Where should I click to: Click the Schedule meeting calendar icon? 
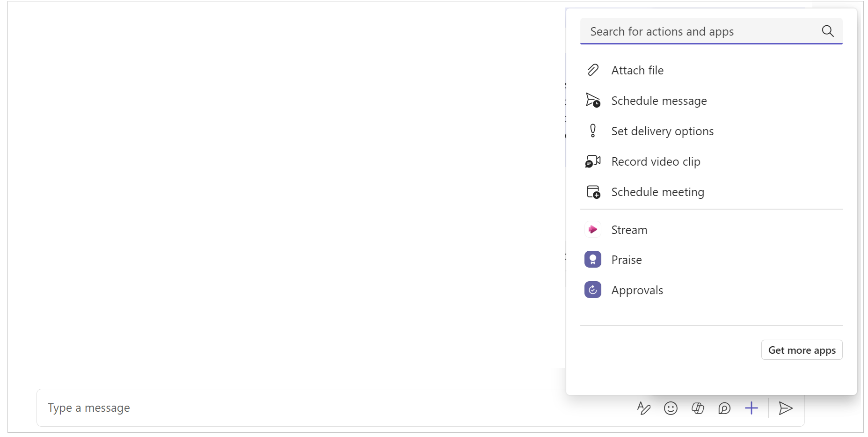click(x=592, y=191)
